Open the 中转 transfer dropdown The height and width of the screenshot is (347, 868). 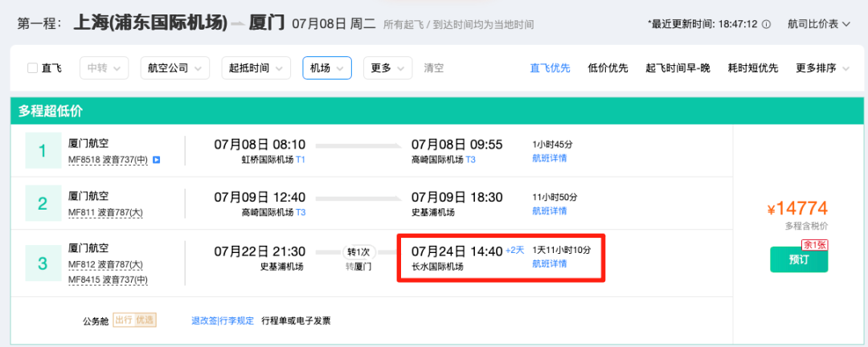click(x=104, y=68)
